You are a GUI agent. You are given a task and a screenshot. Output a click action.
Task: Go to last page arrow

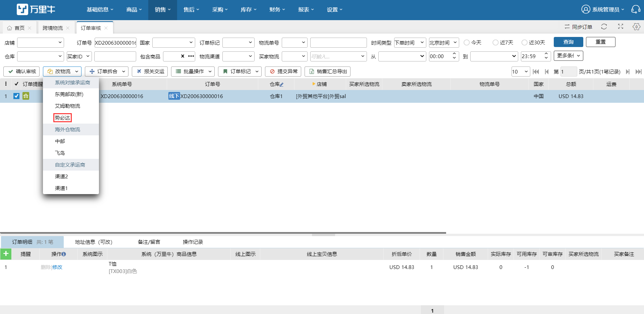639,72
